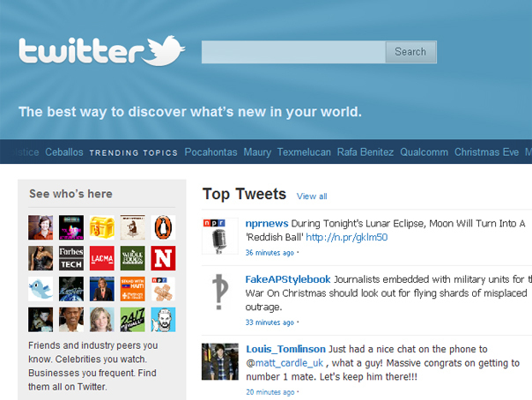Open the blue Twitter bird avatar
This screenshot has height=400, width=532.
pyautogui.click(x=41, y=289)
